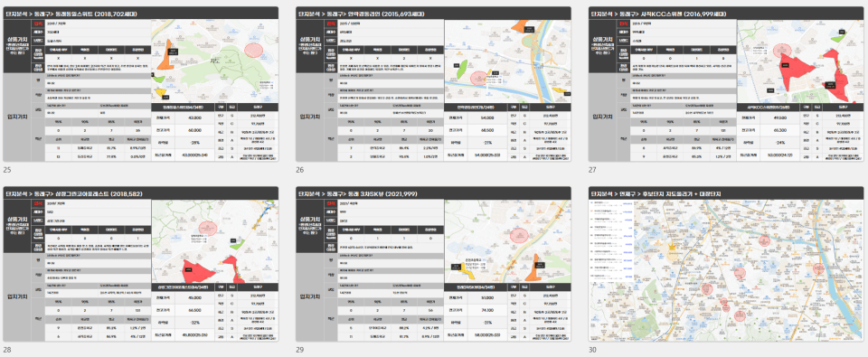The height and width of the screenshot is (357, 868).
Task: Click the value 66,500 on slide 28
Action: (195, 311)
